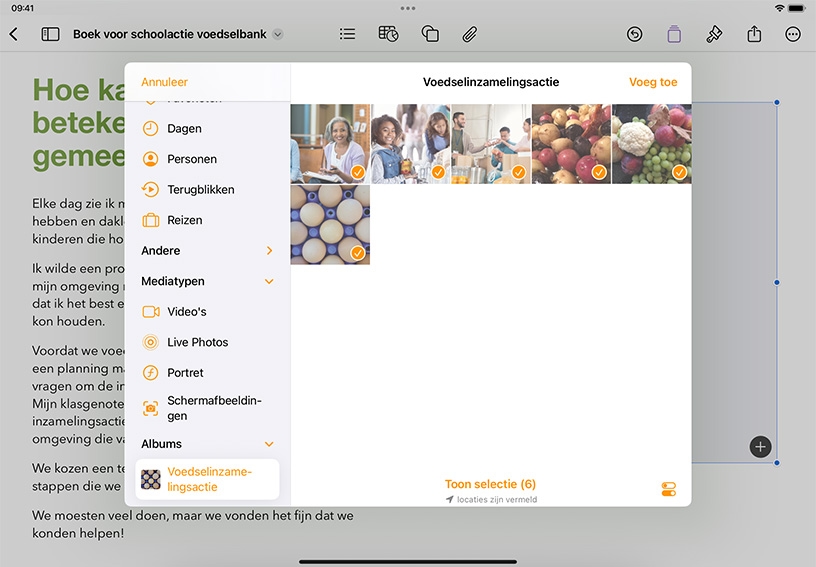Open the shapes insert icon
The image size is (816, 567).
click(430, 34)
